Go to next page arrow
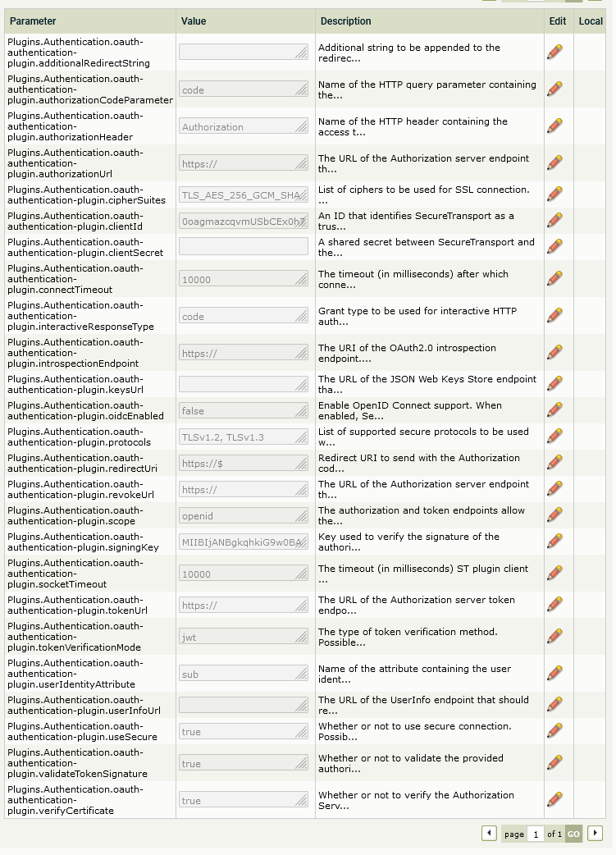 595,833
